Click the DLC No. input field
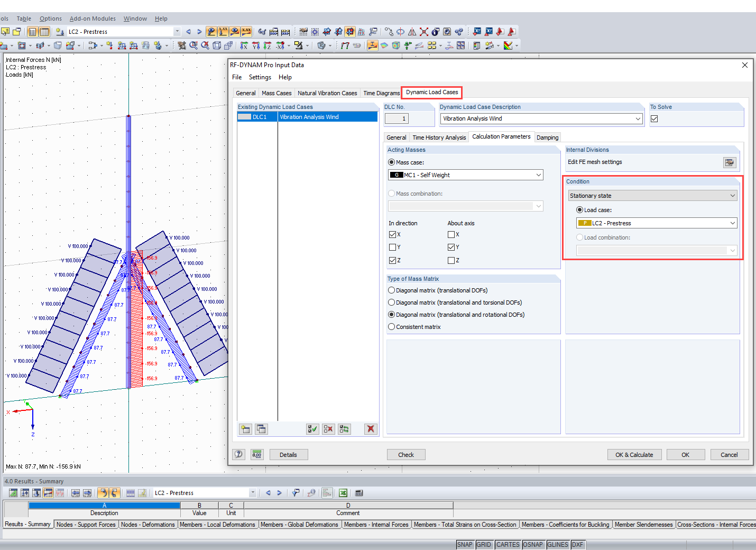This screenshot has height=550, width=756. (397, 118)
